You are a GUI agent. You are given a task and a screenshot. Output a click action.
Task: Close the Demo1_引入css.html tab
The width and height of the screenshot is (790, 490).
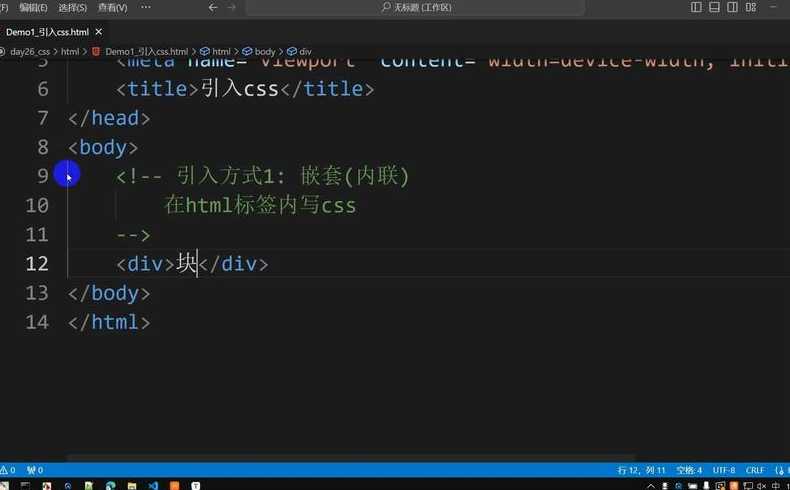[x=99, y=32]
